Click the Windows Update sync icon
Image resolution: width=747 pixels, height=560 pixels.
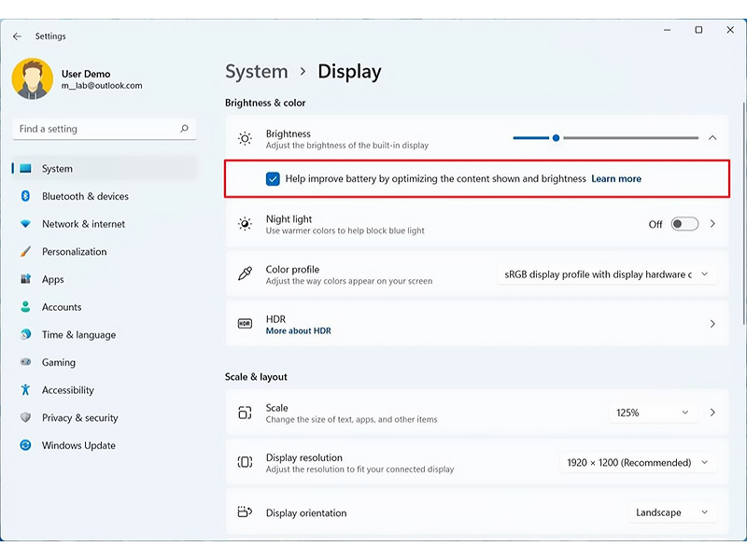[26, 445]
